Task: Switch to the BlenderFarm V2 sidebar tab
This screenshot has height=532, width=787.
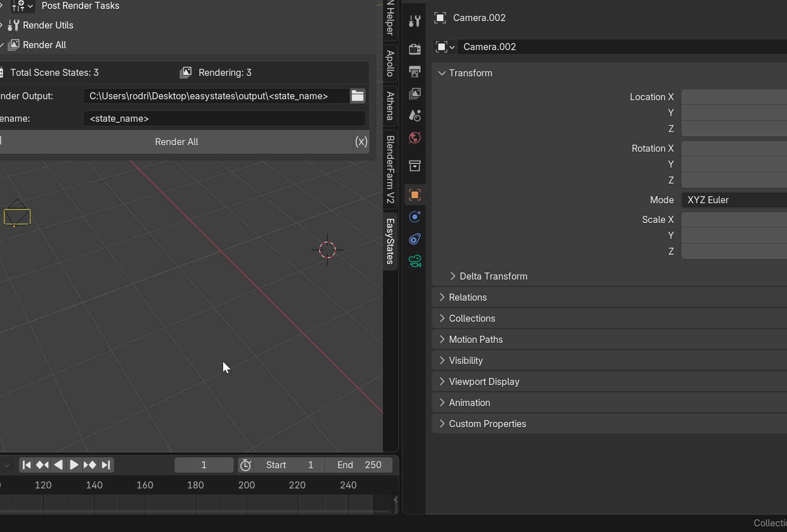Action: click(390, 169)
